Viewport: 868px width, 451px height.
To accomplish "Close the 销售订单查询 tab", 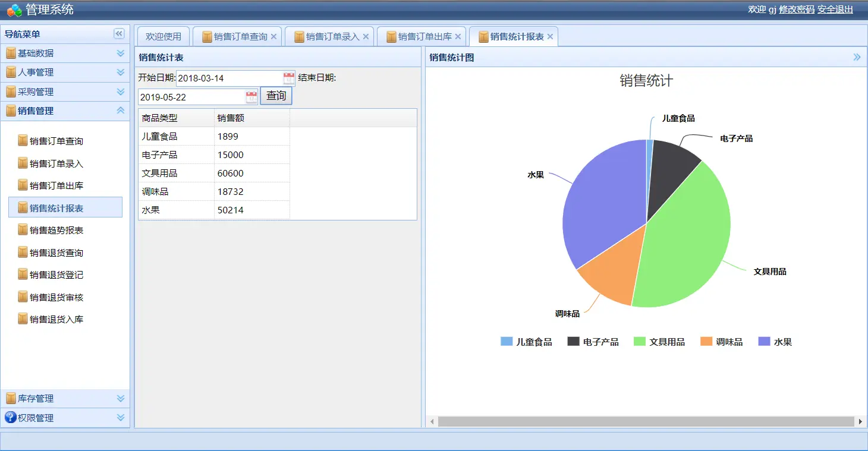I will pos(273,37).
